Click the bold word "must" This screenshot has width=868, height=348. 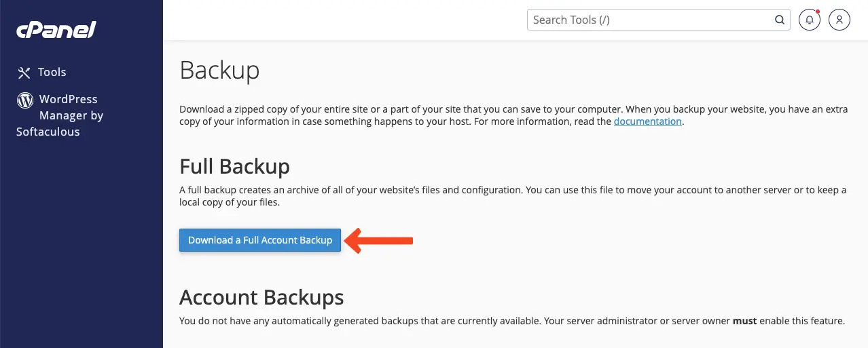(x=744, y=321)
